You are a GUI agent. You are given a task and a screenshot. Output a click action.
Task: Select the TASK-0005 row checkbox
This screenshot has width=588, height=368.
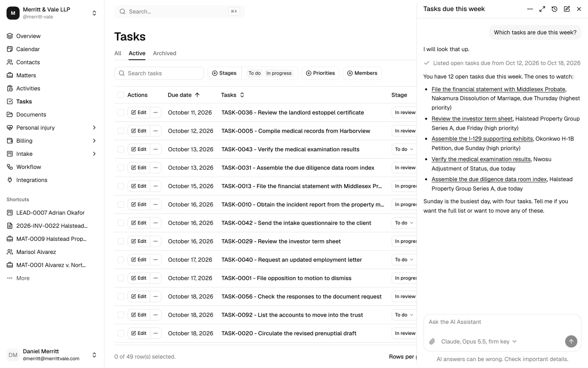[121, 131]
